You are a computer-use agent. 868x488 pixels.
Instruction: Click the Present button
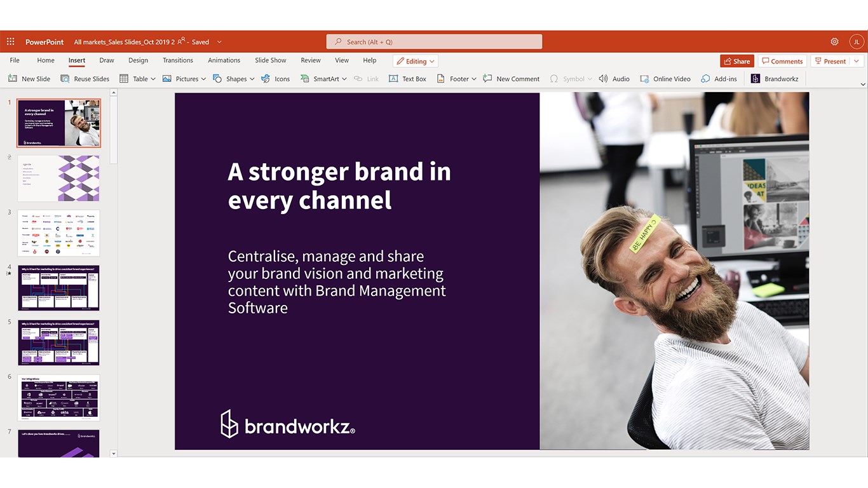(x=830, y=61)
